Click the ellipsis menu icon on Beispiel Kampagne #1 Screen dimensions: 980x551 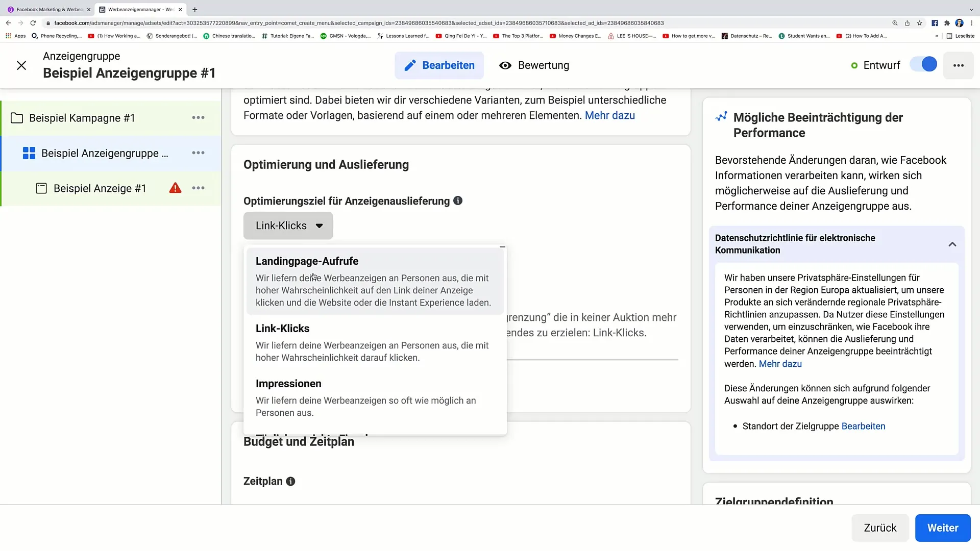tap(198, 118)
